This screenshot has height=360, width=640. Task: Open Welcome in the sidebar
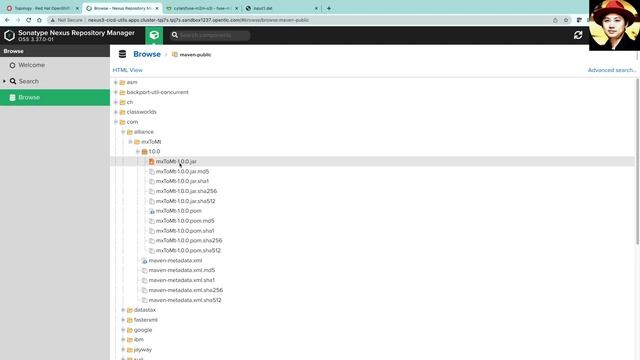click(31, 65)
